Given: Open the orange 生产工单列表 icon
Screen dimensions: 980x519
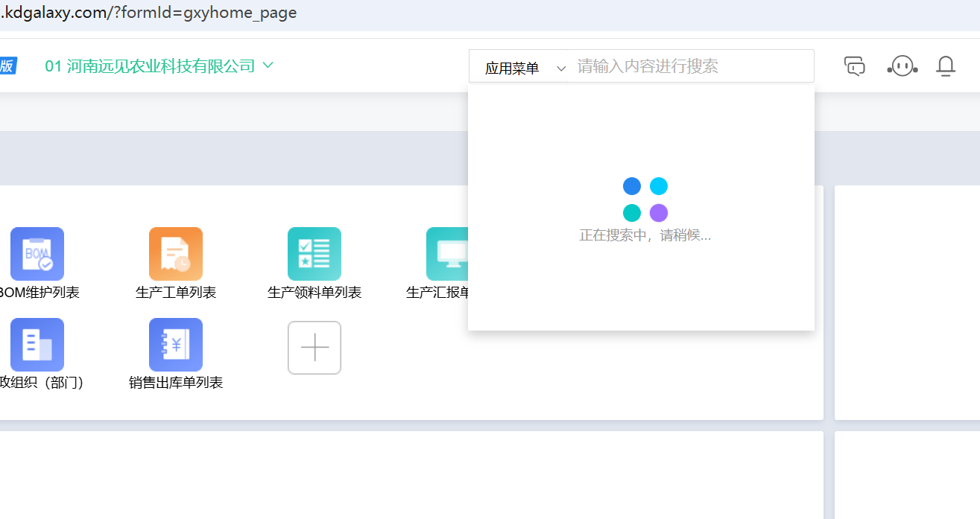Looking at the screenshot, I should [175, 254].
